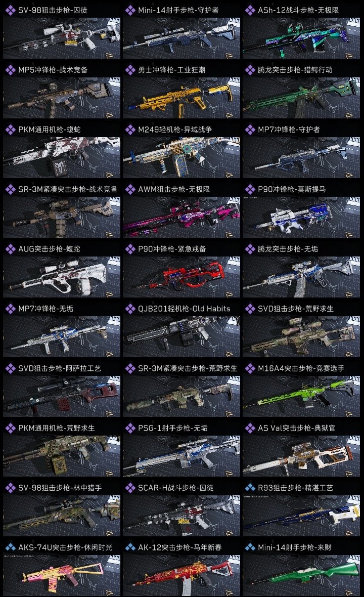Click the PKM通用机枪-蝮蛇 title text
This screenshot has width=364, height=597.
pos(50,130)
